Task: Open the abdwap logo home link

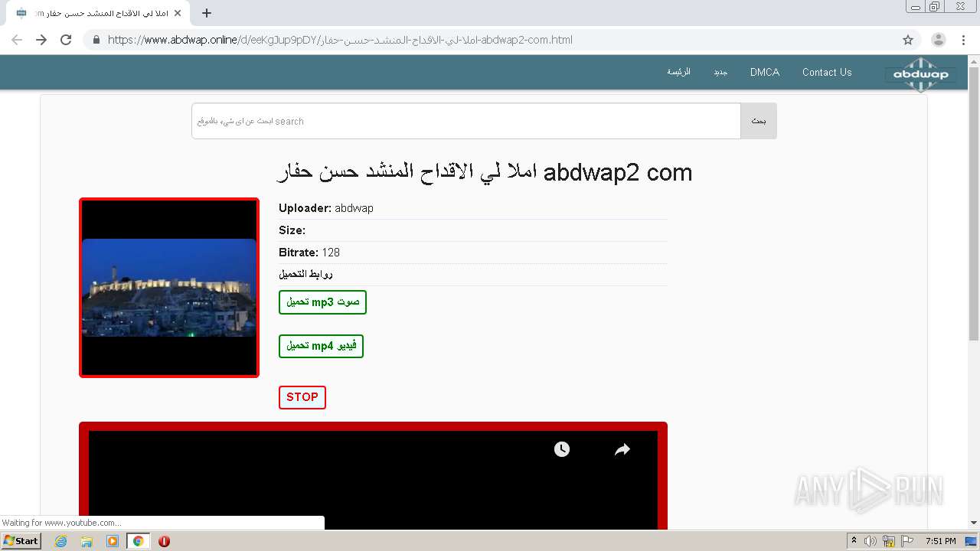Action: click(921, 74)
